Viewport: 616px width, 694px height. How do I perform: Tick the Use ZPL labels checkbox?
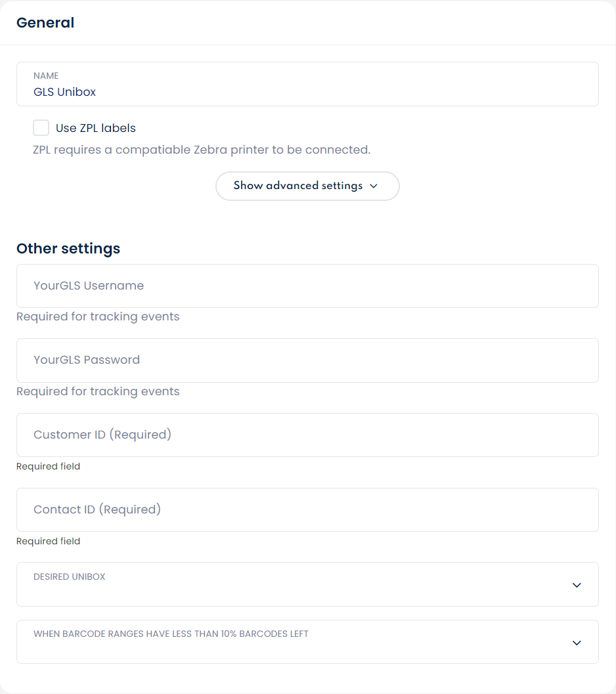pos(41,128)
